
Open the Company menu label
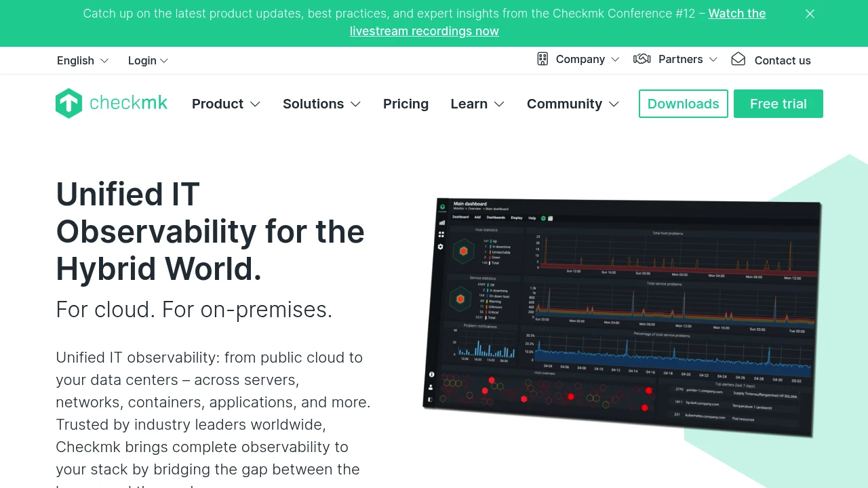click(x=580, y=59)
